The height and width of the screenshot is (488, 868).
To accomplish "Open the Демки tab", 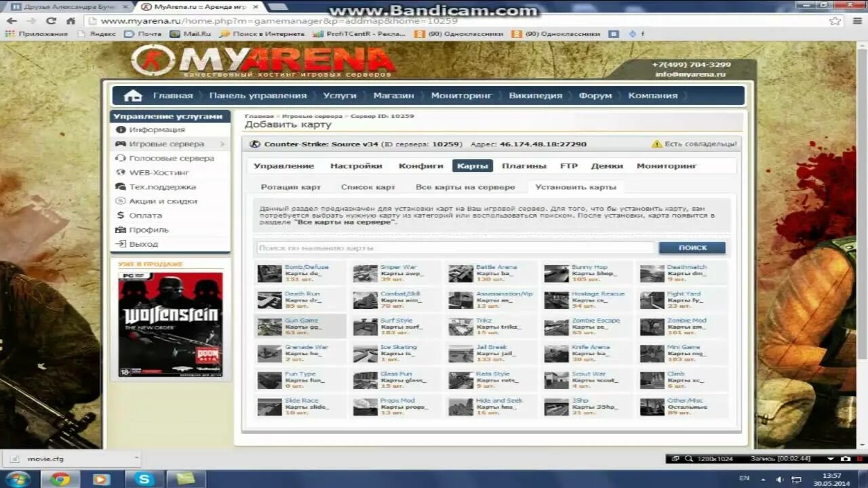I will [x=606, y=165].
